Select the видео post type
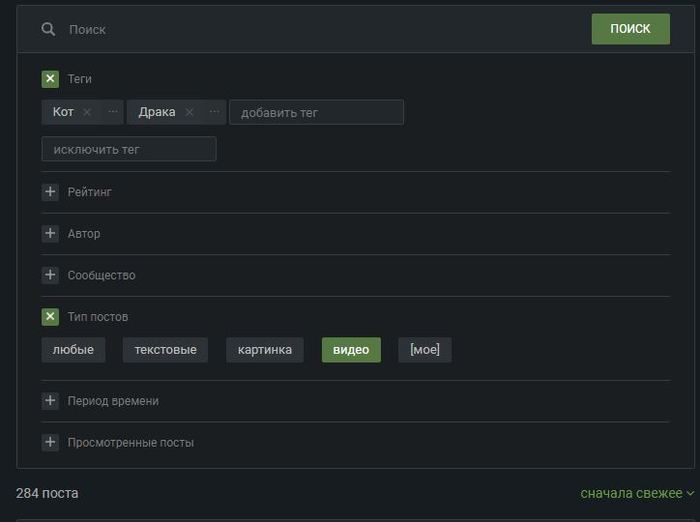700x522 pixels. pos(351,350)
